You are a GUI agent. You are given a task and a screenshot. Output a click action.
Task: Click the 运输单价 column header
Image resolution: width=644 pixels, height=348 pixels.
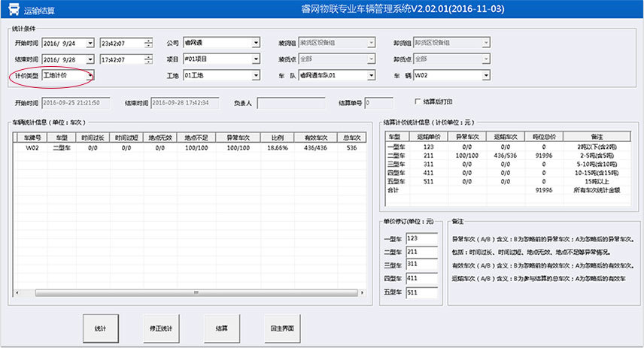(428, 137)
